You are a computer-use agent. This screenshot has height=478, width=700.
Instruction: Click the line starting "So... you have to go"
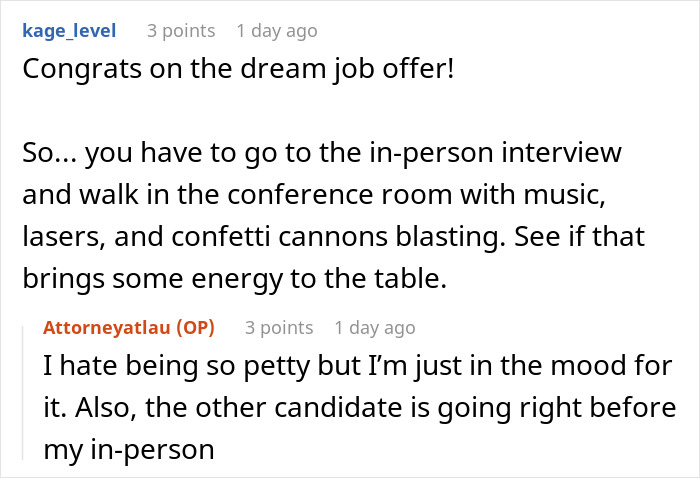pyautogui.click(x=322, y=155)
